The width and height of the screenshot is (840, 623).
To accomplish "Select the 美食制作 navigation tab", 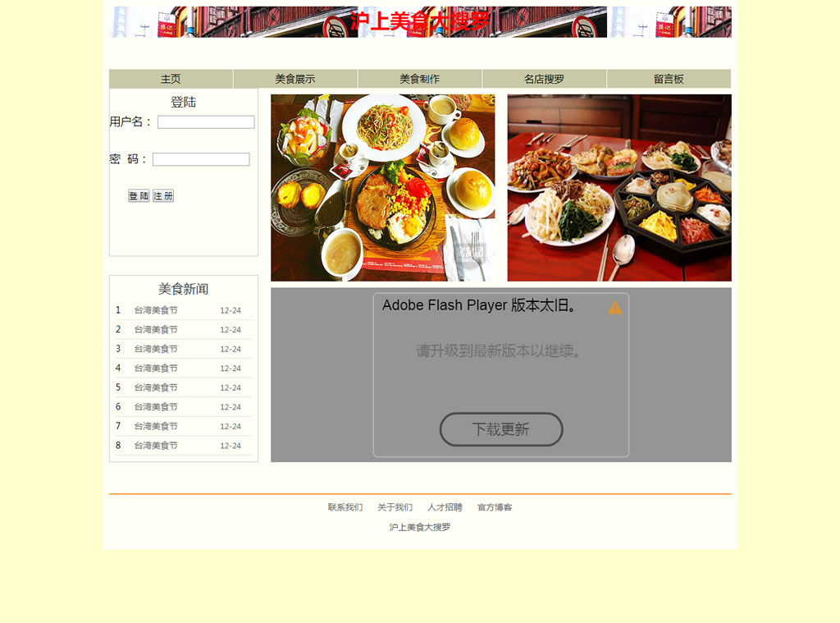I will [419, 79].
